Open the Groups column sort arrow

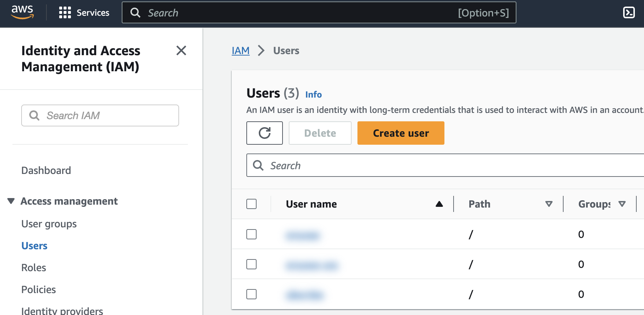[622, 204]
